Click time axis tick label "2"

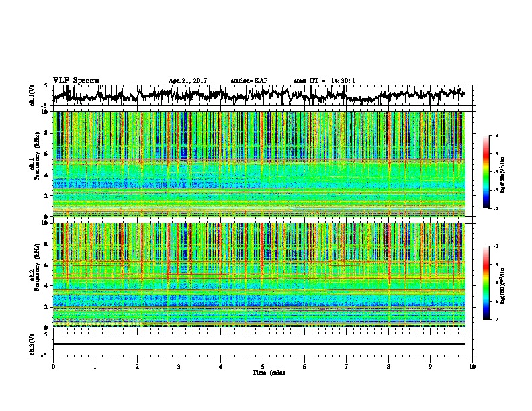click(x=137, y=367)
